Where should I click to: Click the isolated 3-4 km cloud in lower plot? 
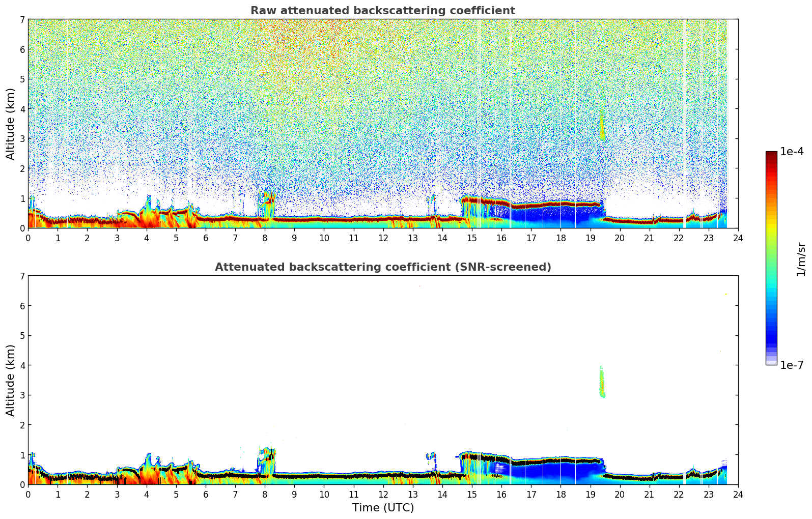tap(602, 384)
